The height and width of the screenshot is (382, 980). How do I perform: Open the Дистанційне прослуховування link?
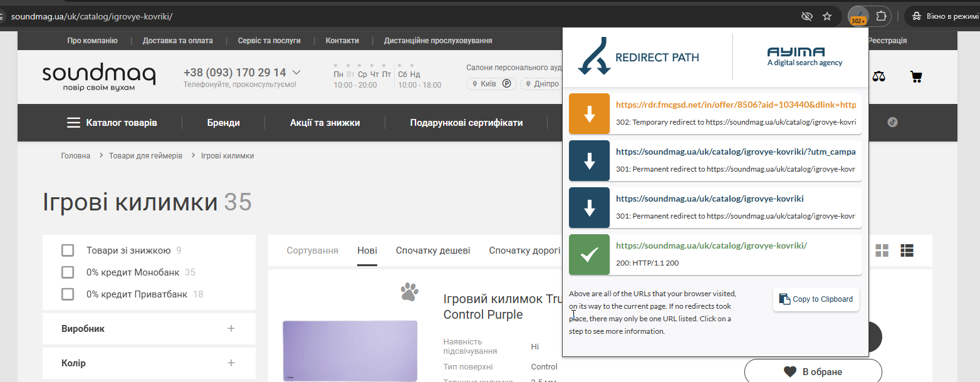pyautogui.click(x=438, y=41)
